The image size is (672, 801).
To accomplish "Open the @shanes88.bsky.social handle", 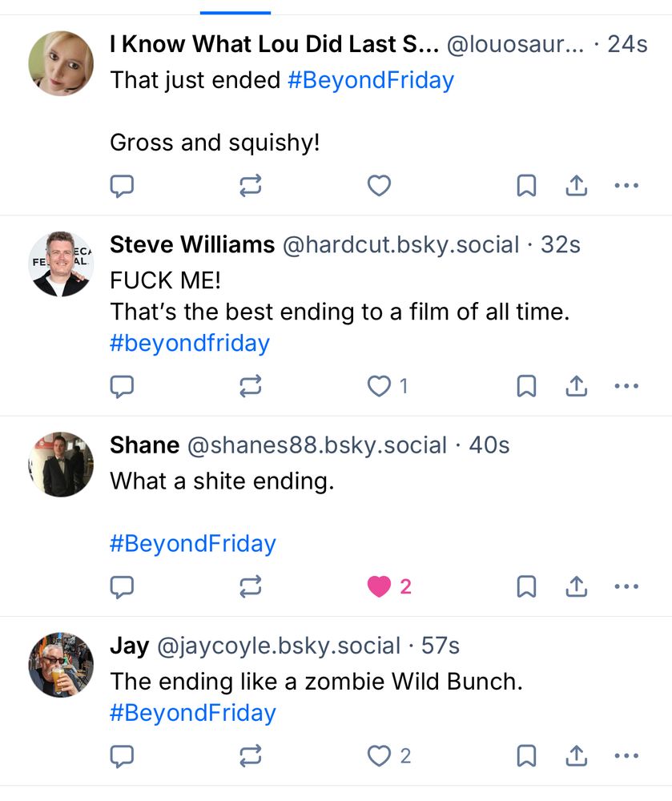I will 317,445.
